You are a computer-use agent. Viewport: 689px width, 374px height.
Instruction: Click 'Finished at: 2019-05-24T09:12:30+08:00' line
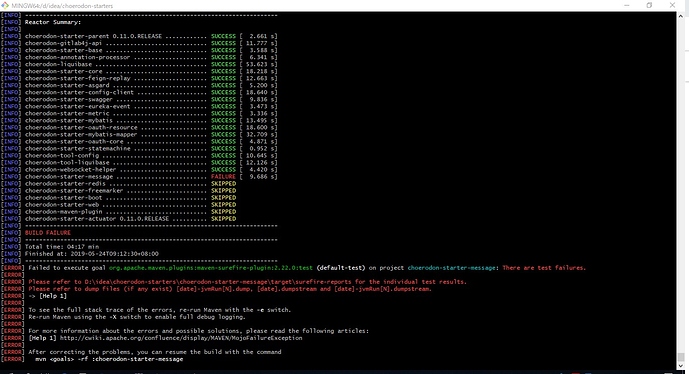pyautogui.click(x=91, y=254)
